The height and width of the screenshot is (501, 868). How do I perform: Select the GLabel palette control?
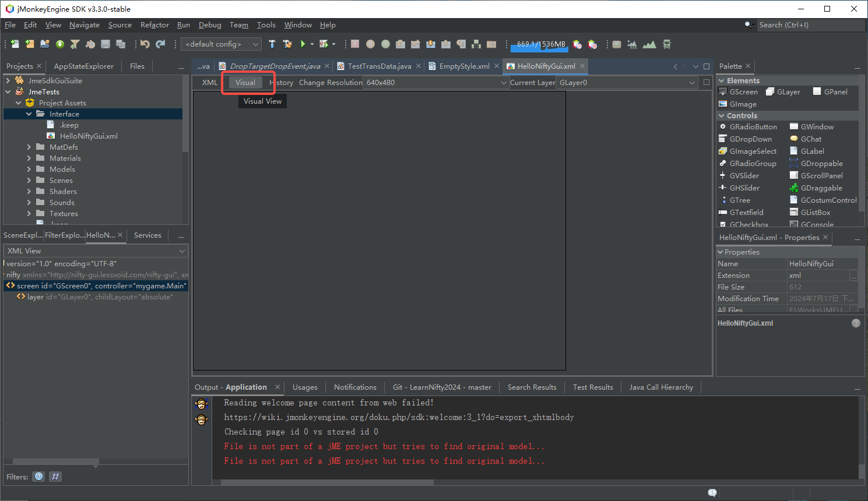pos(807,151)
